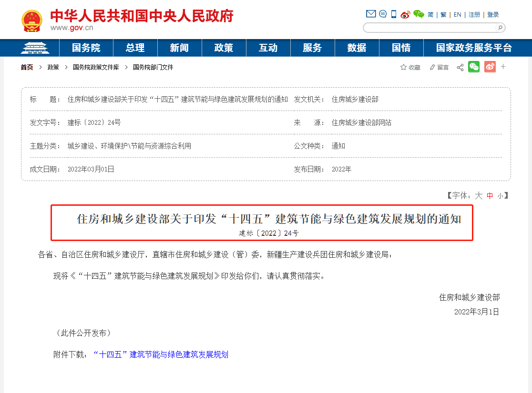Open the Weibo icon in header

tap(405, 15)
